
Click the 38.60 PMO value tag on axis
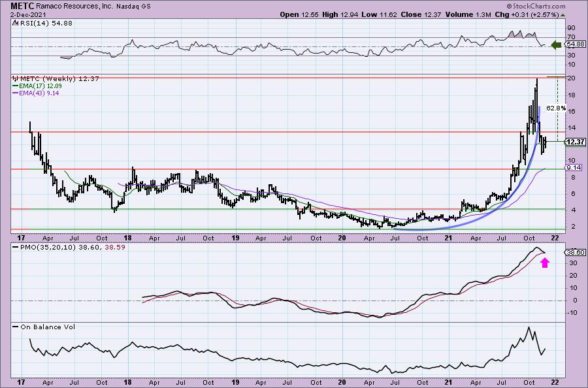pyautogui.click(x=576, y=253)
